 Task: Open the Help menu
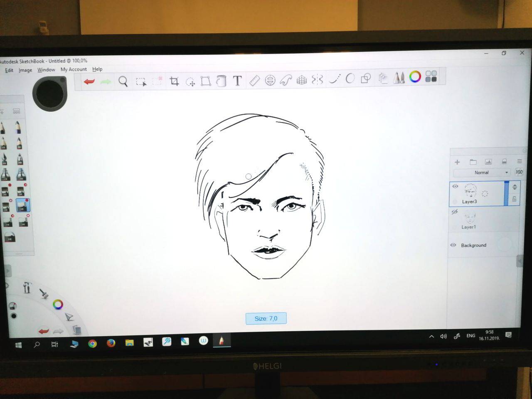point(97,69)
